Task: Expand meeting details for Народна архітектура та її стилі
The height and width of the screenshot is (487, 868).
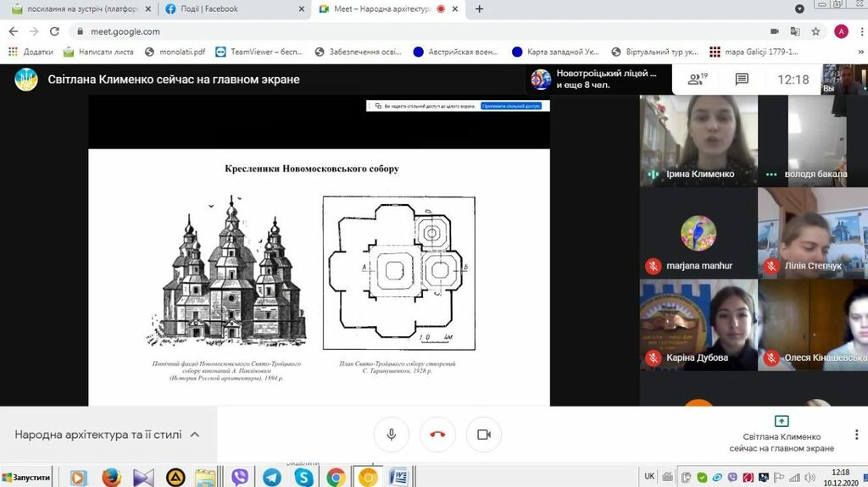Action: [194, 434]
